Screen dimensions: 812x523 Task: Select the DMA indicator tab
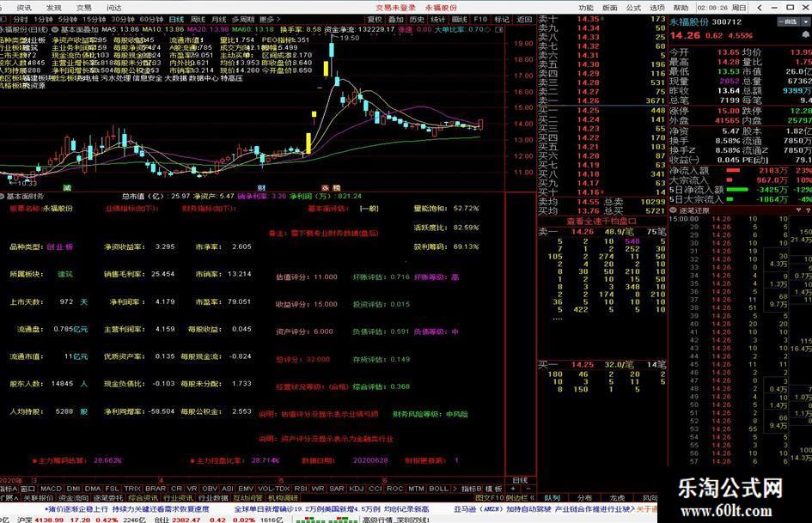93,489
